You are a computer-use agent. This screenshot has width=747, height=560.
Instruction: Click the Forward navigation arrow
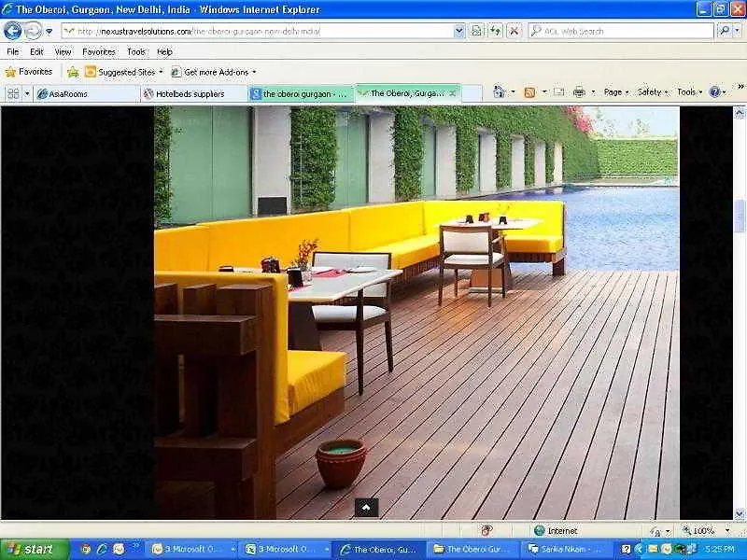[33, 31]
